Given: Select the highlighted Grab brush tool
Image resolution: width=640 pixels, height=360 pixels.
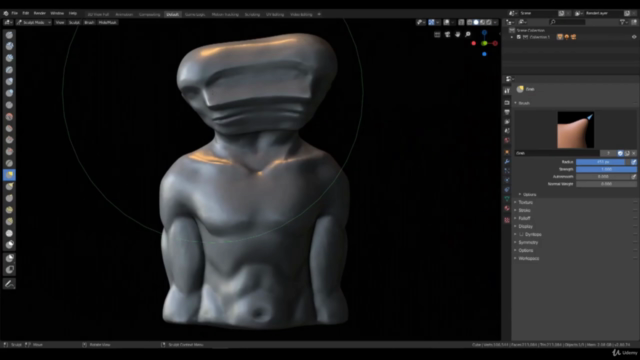Looking at the screenshot, I should [x=9, y=175].
